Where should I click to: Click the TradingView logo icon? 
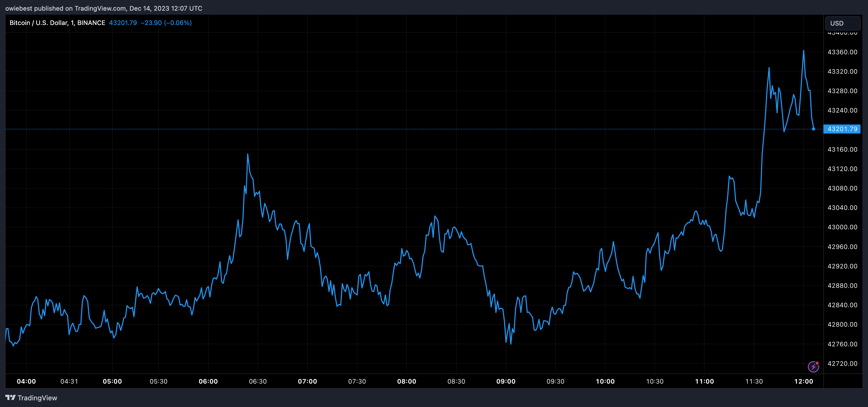coord(10,398)
